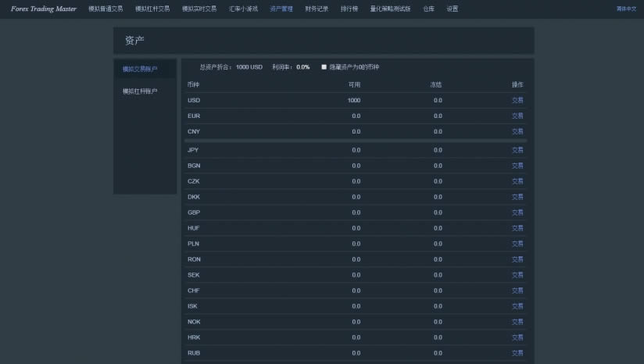The image size is (644, 364).
Task: Click 交易 link for EUR row
Action: [x=517, y=116]
